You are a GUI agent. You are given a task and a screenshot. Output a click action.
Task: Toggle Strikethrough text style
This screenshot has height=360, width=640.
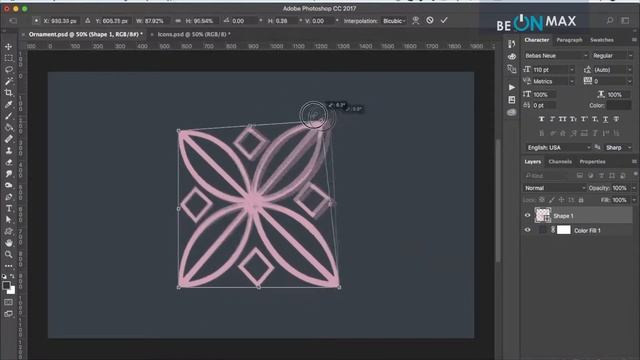616,119
